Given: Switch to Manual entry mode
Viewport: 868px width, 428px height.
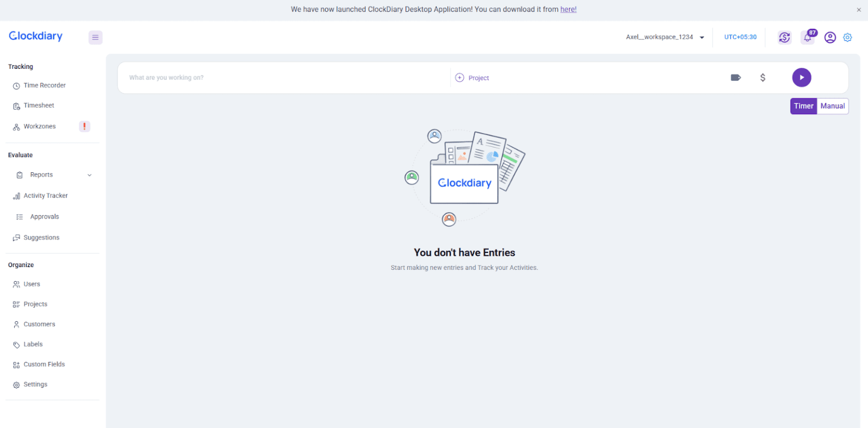Looking at the screenshot, I should (x=832, y=106).
